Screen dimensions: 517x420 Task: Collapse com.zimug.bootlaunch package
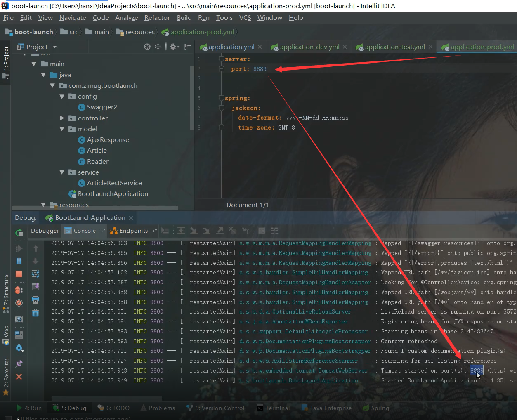[x=52, y=86]
